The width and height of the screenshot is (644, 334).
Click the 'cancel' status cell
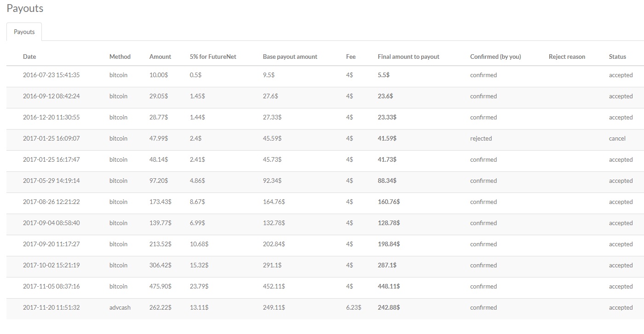pyautogui.click(x=617, y=138)
